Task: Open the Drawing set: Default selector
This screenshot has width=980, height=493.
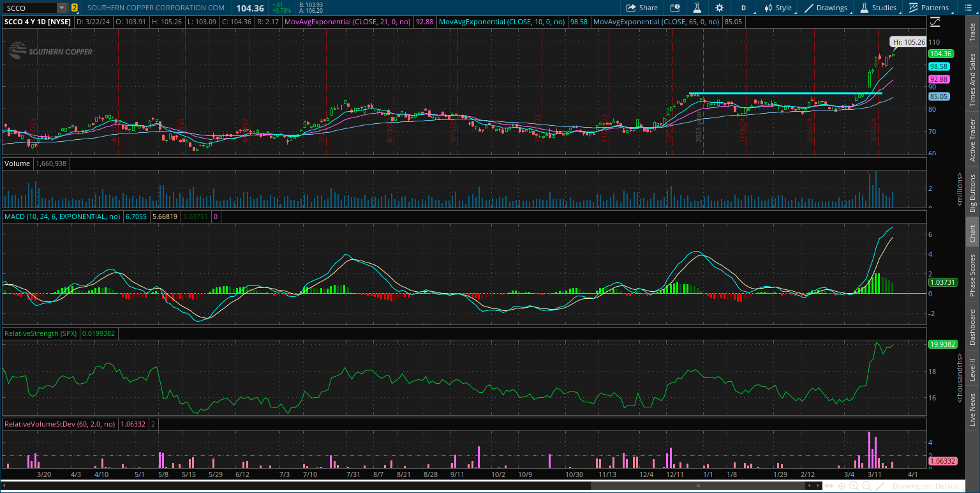Action: [925, 487]
